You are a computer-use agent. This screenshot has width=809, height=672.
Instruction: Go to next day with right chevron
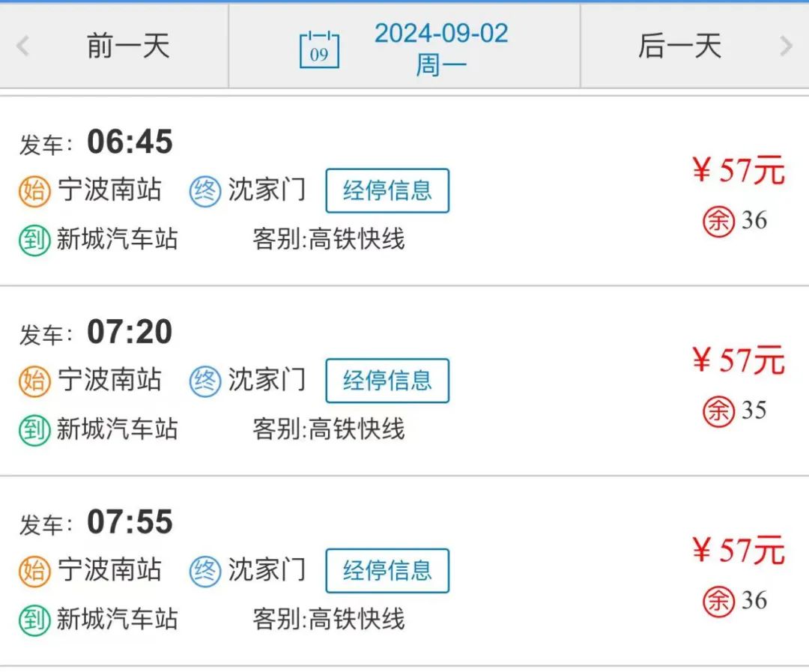(786, 46)
